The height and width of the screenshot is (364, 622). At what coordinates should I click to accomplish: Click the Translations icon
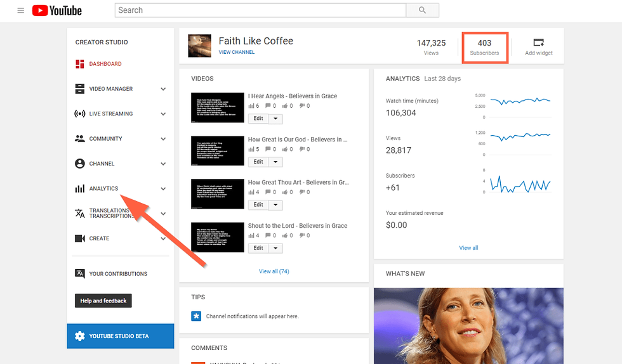click(x=80, y=213)
